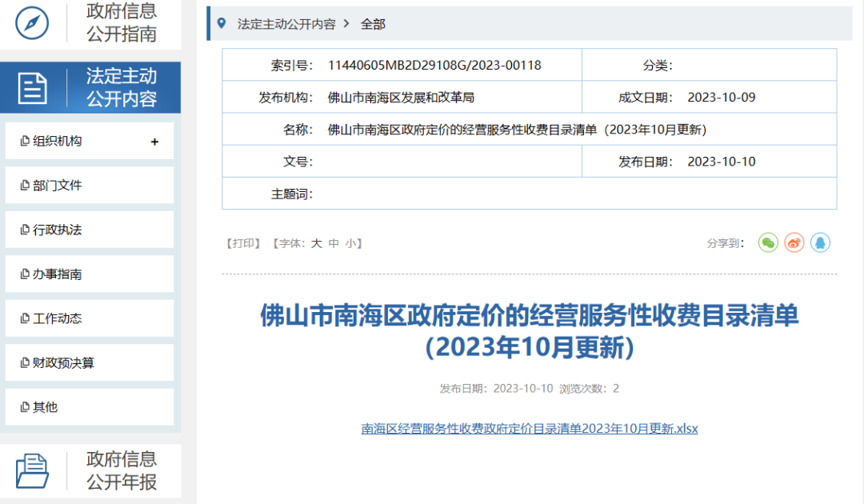
Task: Share the page via WeChat icon
Action: [x=768, y=243]
